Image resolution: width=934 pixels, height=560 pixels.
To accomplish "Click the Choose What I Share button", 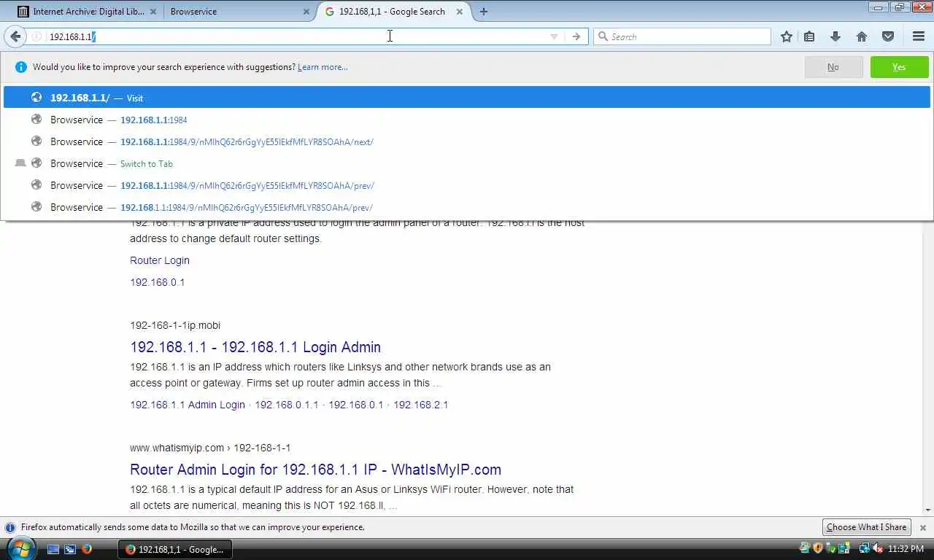I will tap(867, 527).
